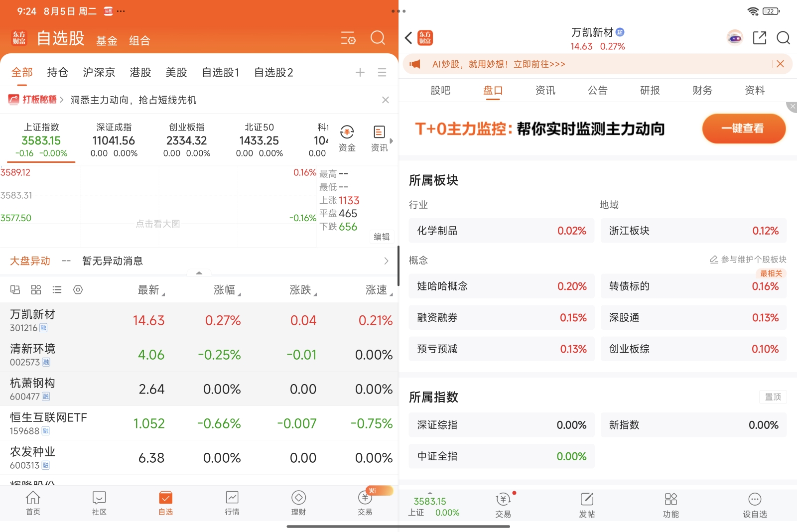Open the 理财 wealth tab
The height and width of the screenshot is (532, 797).
(298, 503)
